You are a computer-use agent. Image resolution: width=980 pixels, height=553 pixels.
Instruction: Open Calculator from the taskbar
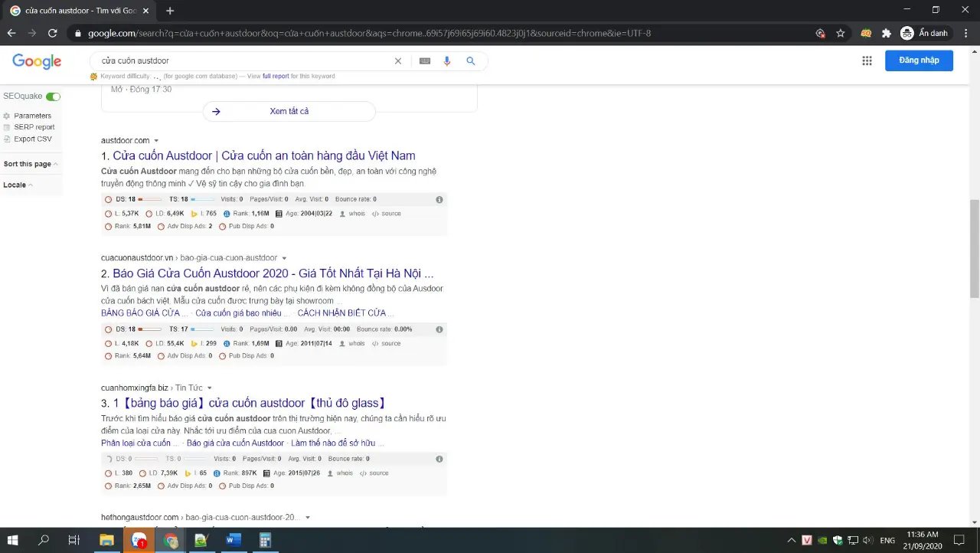tap(265, 540)
